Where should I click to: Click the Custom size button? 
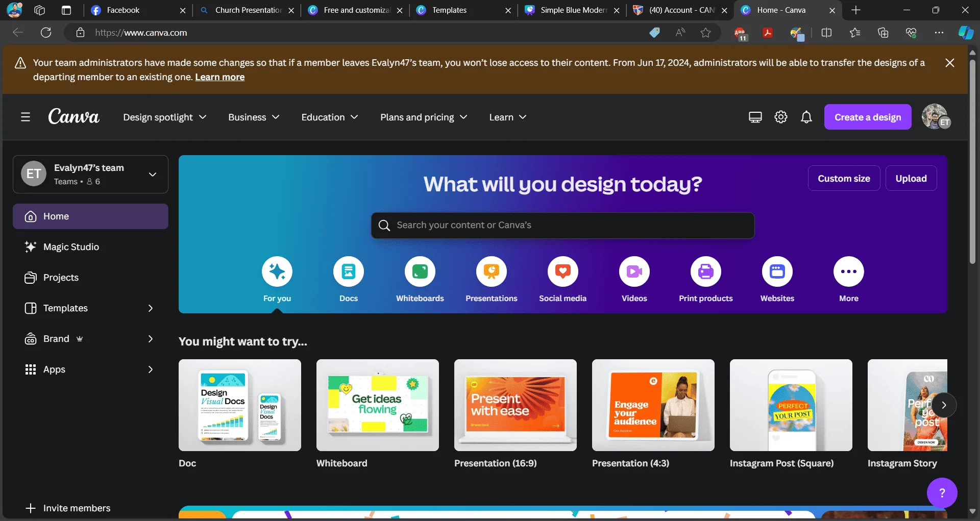(844, 179)
